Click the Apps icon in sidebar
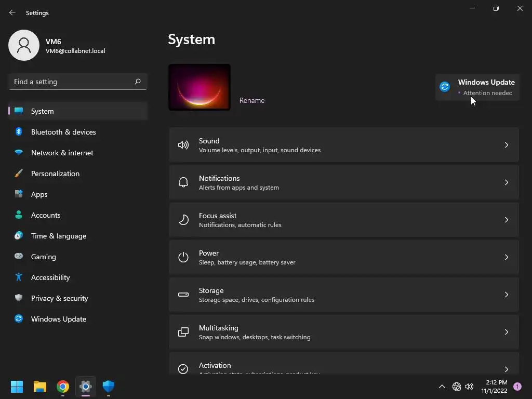Image resolution: width=532 pixels, height=399 pixels. coord(19,194)
